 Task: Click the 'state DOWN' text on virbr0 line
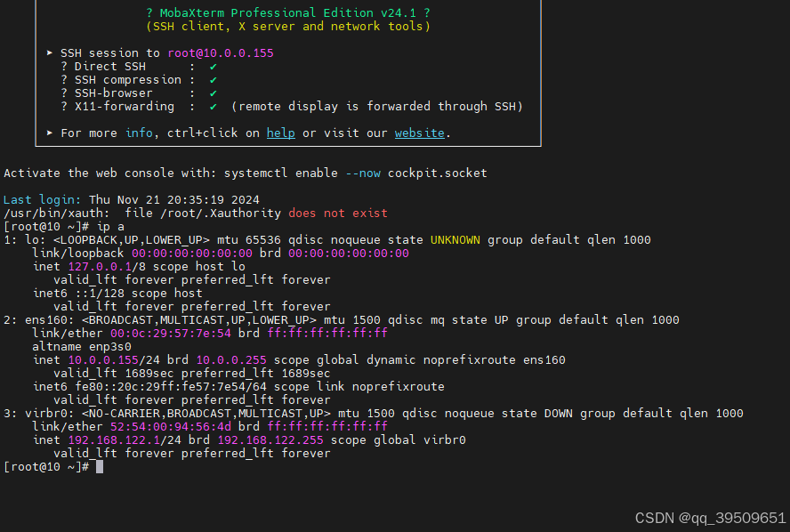click(537, 414)
